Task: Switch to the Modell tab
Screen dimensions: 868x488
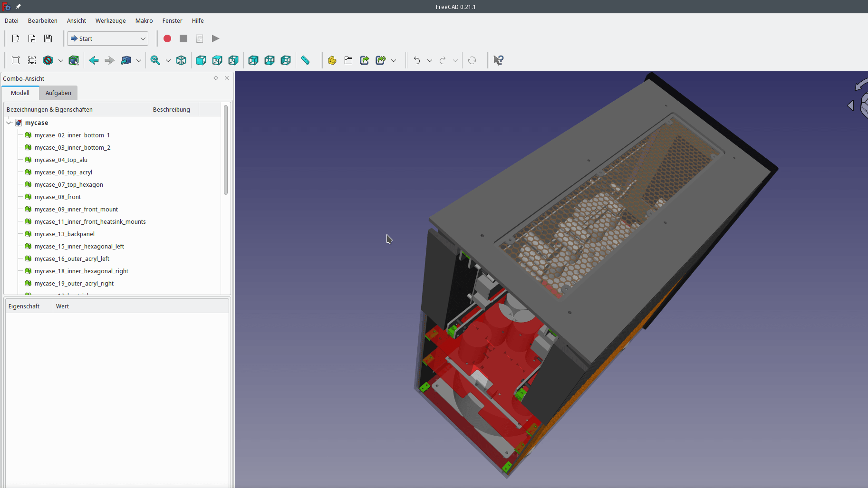Action: 20,93
